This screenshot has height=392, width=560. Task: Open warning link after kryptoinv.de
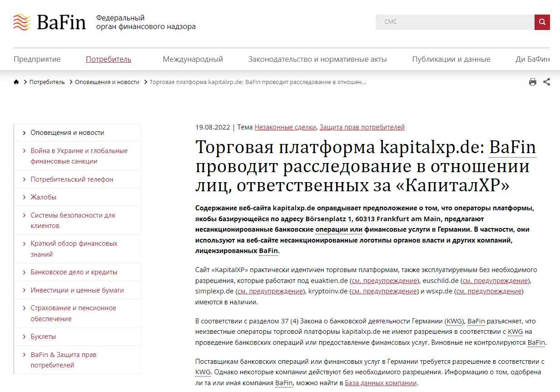pos(384,291)
